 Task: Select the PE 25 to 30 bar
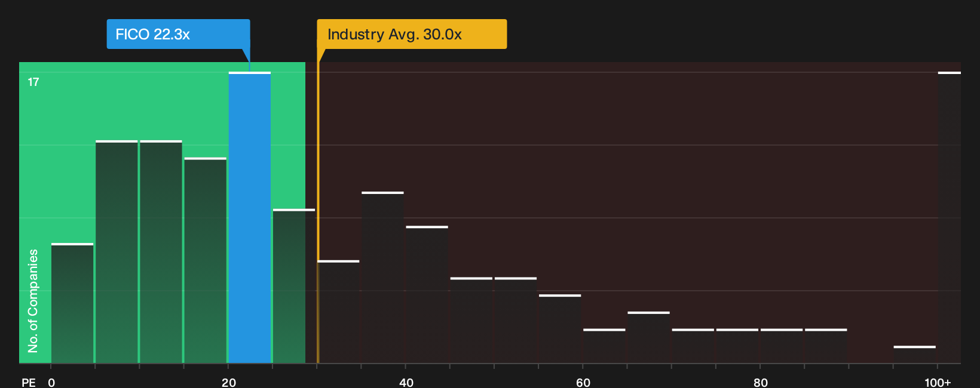click(x=294, y=286)
